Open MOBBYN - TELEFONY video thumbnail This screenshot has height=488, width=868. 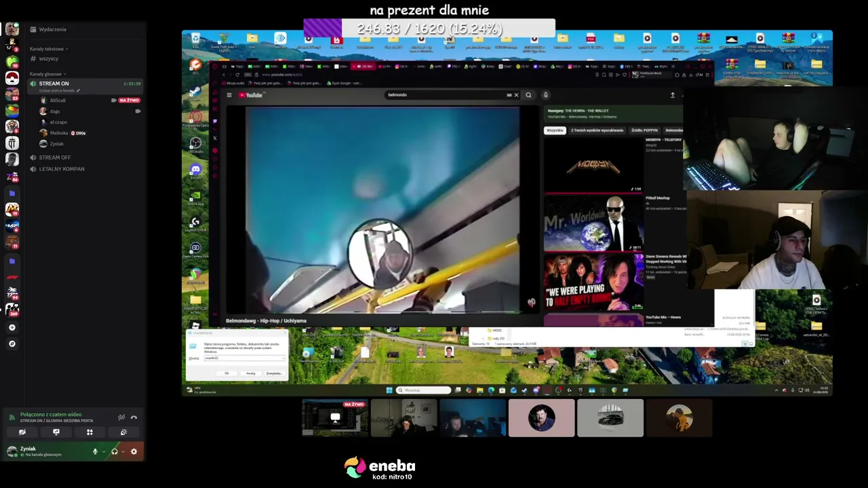(593, 165)
